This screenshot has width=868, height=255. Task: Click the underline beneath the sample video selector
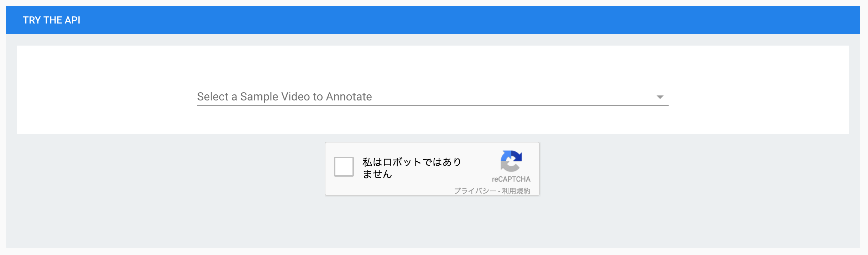433,106
